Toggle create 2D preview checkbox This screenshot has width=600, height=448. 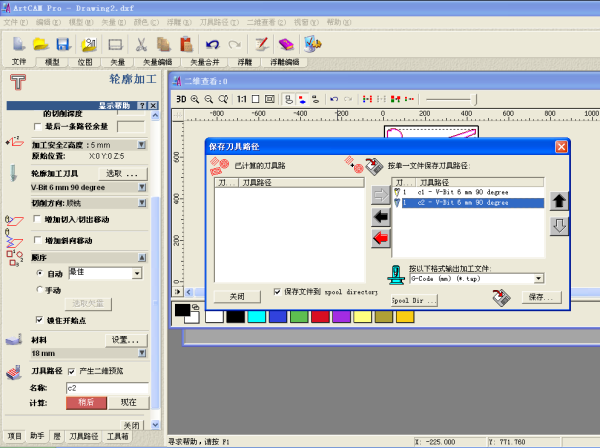[72, 371]
